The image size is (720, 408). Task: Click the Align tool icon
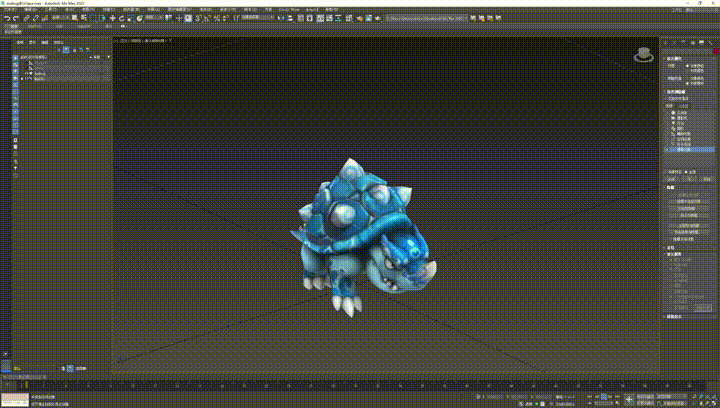tap(290, 18)
